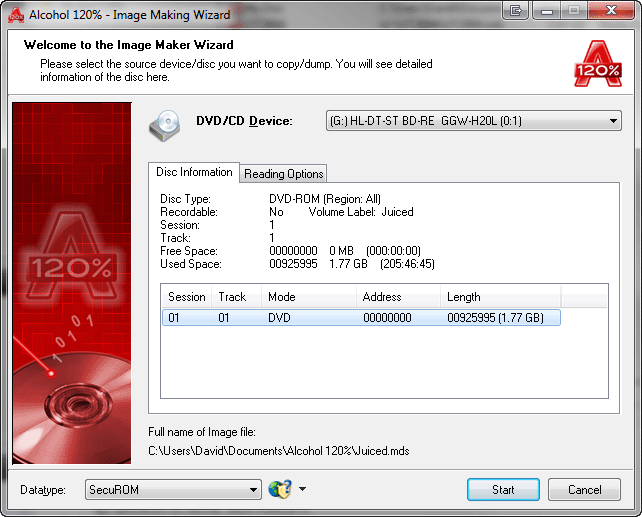Click the Start button
Image resolution: width=642 pixels, height=517 pixels.
(503, 490)
